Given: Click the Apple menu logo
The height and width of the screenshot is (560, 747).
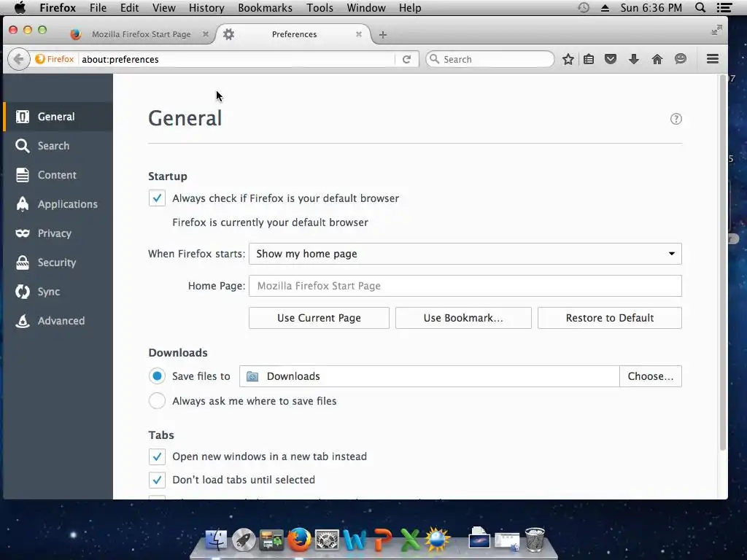Looking at the screenshot, I should 20,7.
